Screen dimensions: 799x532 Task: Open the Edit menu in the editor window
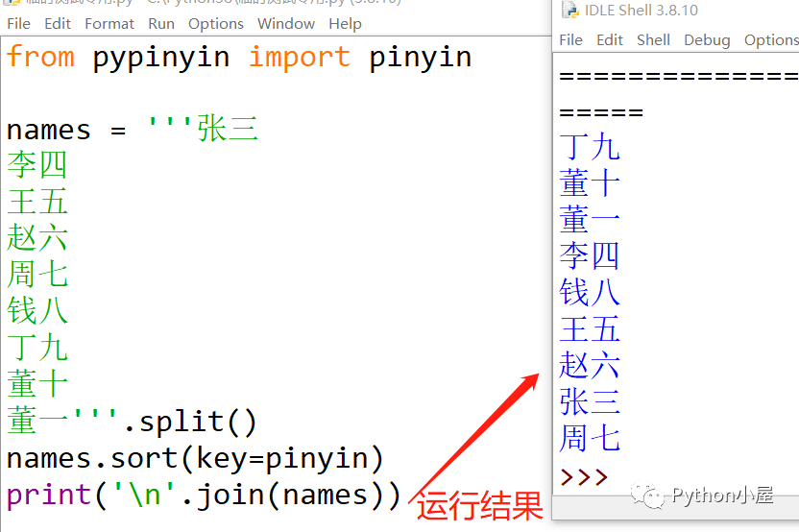click(x=57, y=23)
